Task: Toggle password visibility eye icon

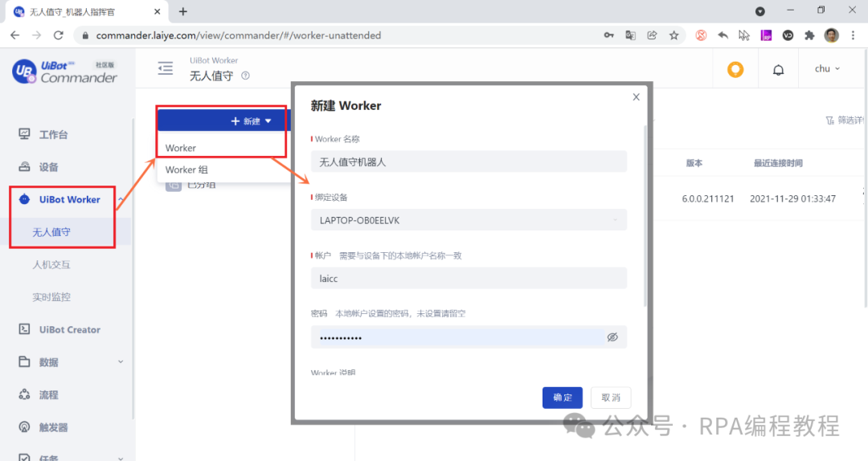Action: pyautogui.click(x=612, y=337)
